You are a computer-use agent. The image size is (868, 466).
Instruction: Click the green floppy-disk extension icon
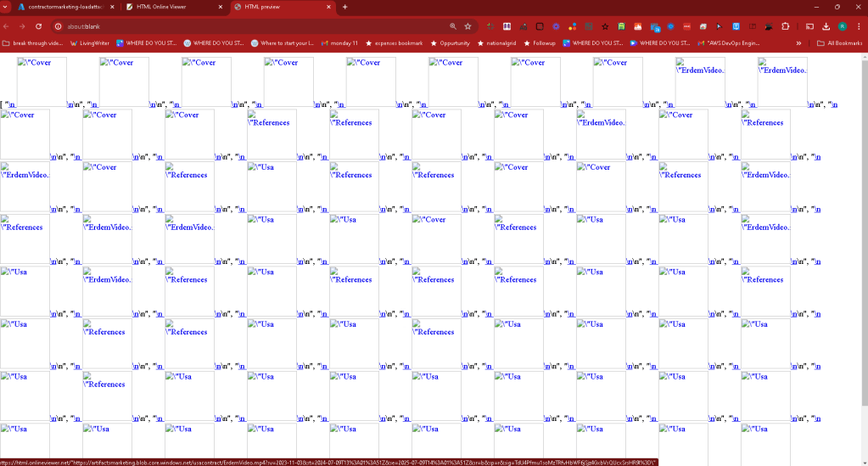coord(621,26)
